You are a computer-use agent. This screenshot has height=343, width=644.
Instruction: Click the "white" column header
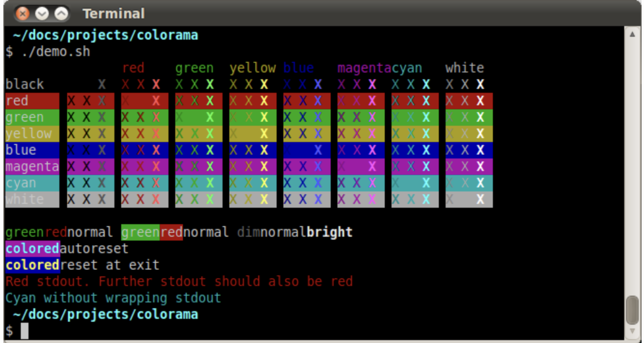click(464, 68)
